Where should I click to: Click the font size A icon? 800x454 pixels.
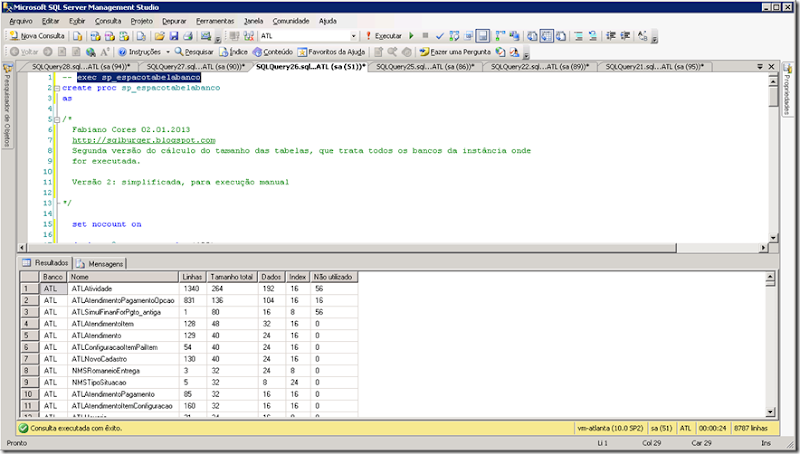105,52
